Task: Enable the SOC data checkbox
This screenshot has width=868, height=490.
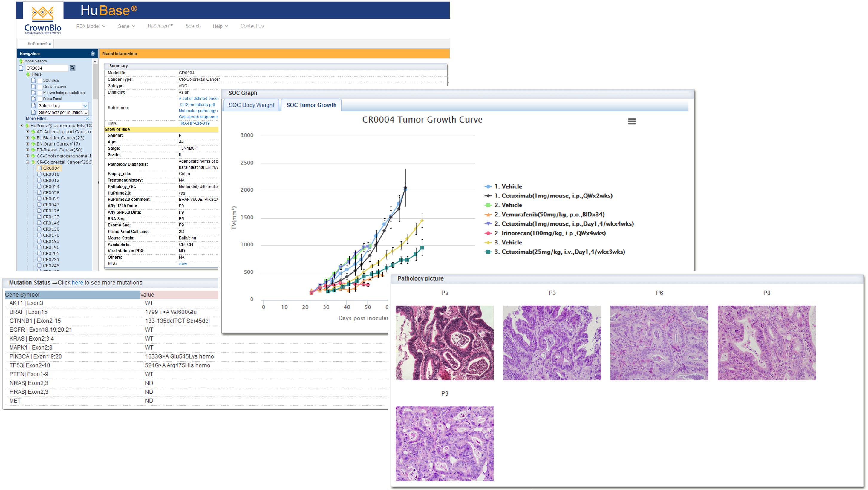Action: (x=40, y=81)
